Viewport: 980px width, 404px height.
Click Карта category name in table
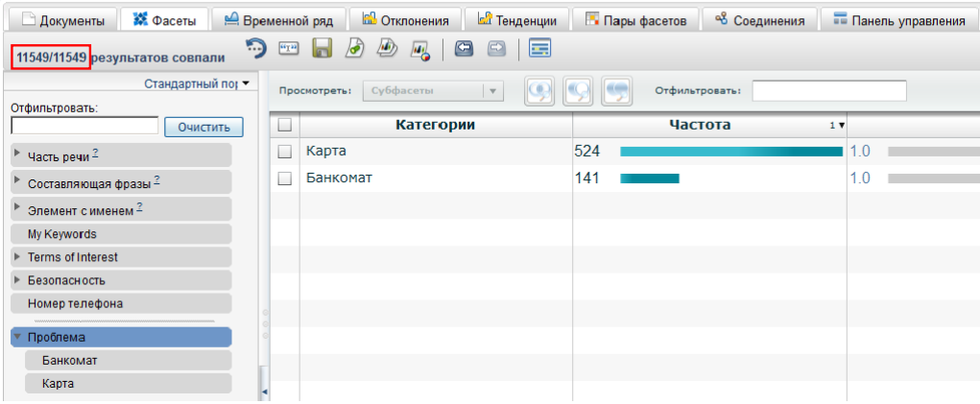click(x=326, y=151)
